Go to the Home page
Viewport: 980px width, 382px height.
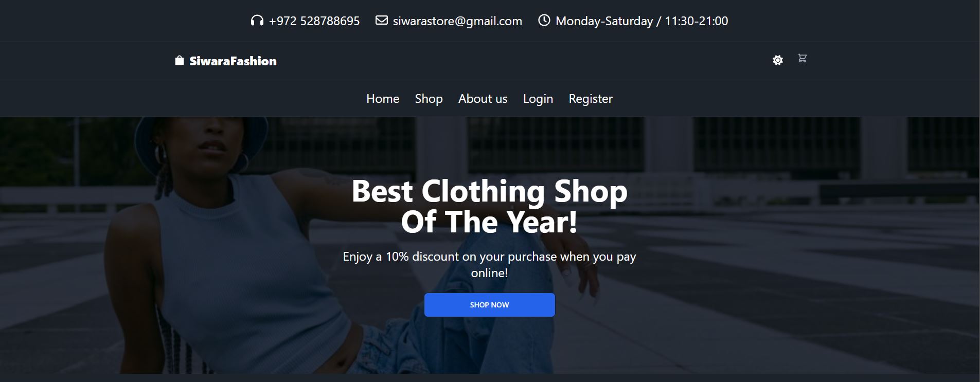(x=383, y=99)
